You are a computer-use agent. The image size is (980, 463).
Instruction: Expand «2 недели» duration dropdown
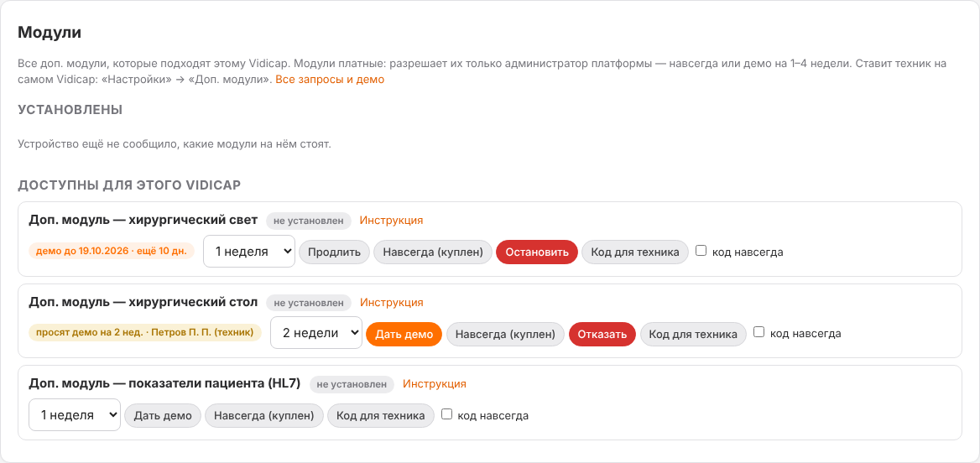pyautogui.click(x=315, y=333)
